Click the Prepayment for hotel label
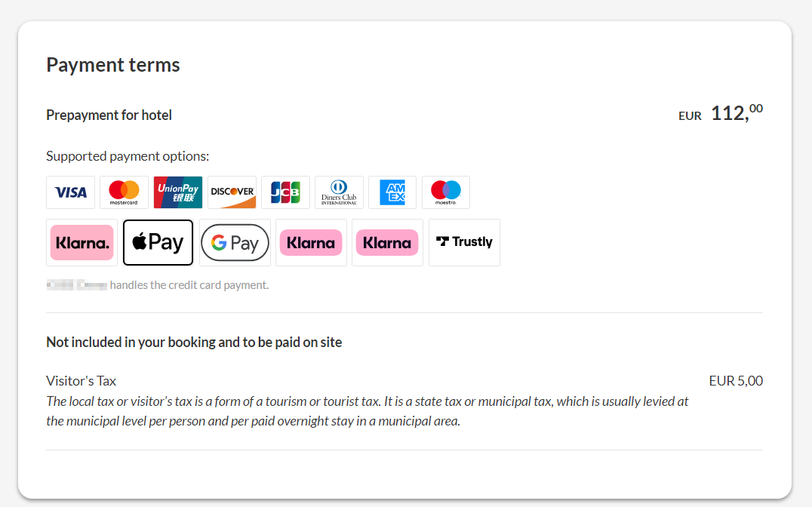Image resolution: width=812 pixels, height=507 pixels. pyautogui.click(x=109, y=115)
